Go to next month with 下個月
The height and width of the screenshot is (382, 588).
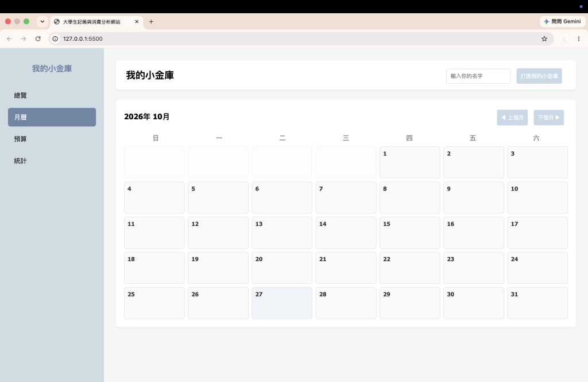click(548, 118)
